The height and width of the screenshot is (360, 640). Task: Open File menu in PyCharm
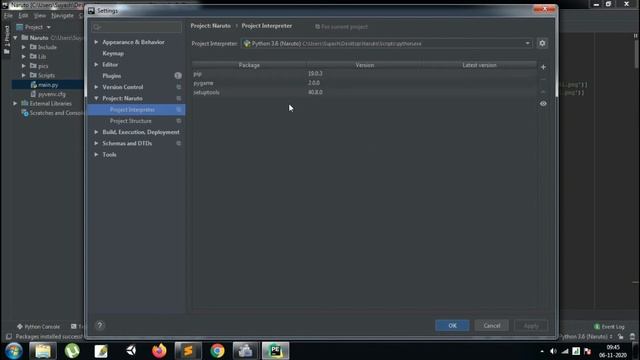(x=8, y=16)
